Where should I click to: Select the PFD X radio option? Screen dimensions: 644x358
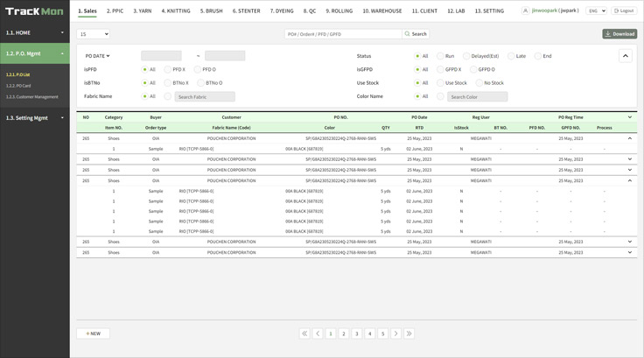(x=168, y=69)
